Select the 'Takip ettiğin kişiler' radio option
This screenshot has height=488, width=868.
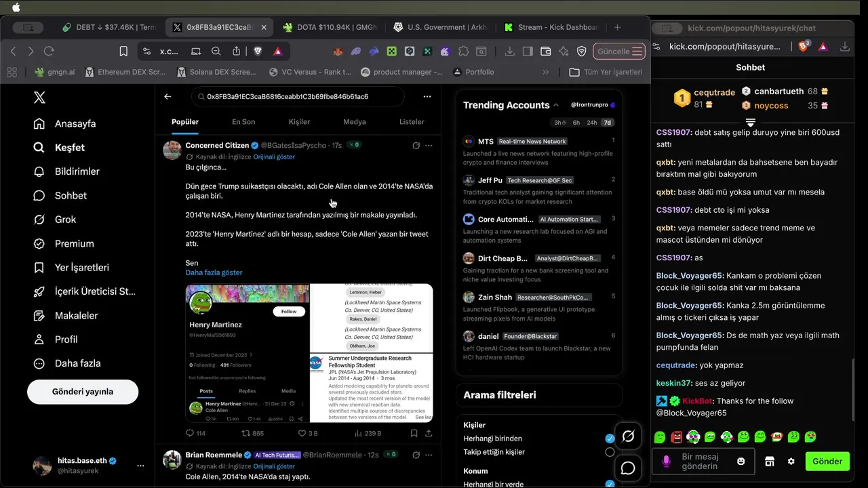click(610, 452)
